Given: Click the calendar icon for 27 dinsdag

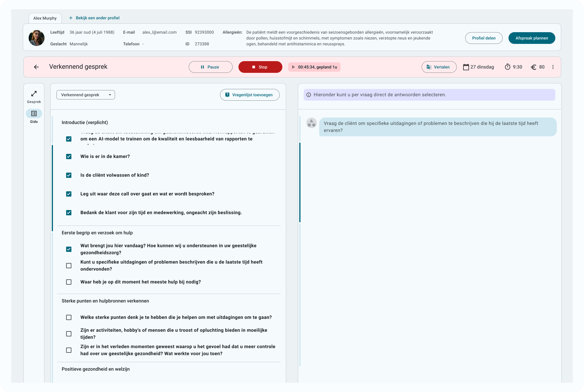Looking at the screenshot, I should pos(466,67).
